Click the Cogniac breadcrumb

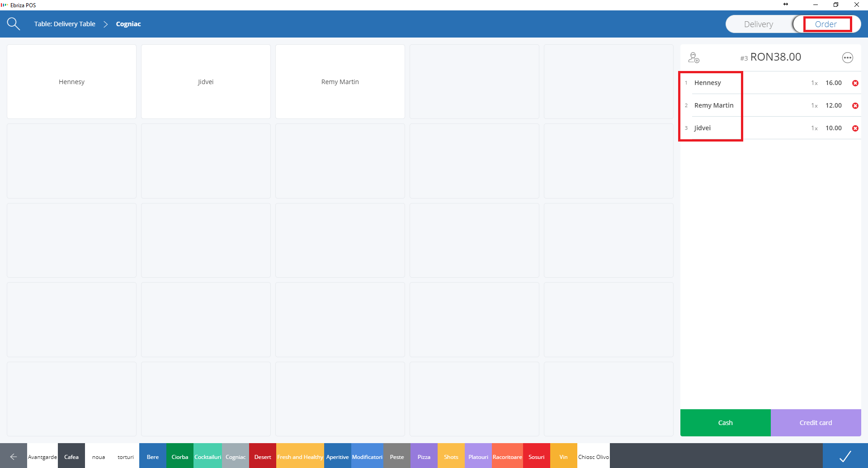128,24
